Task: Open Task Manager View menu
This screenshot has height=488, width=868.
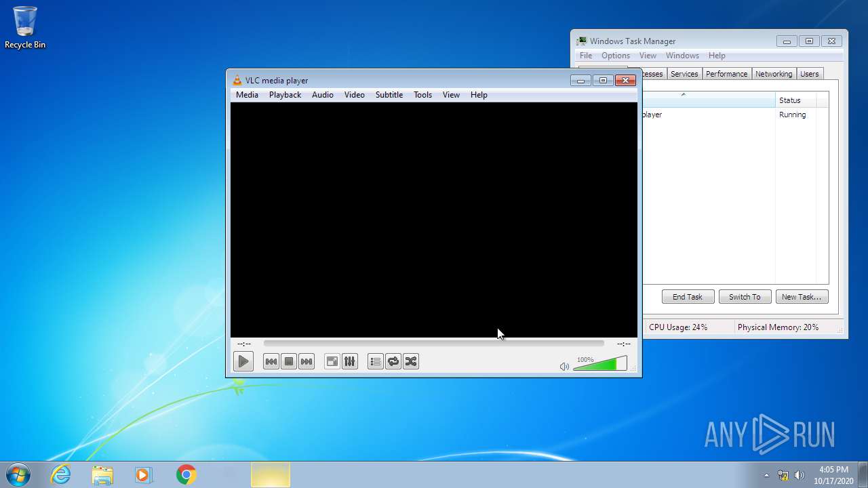Action: (648, 56)
